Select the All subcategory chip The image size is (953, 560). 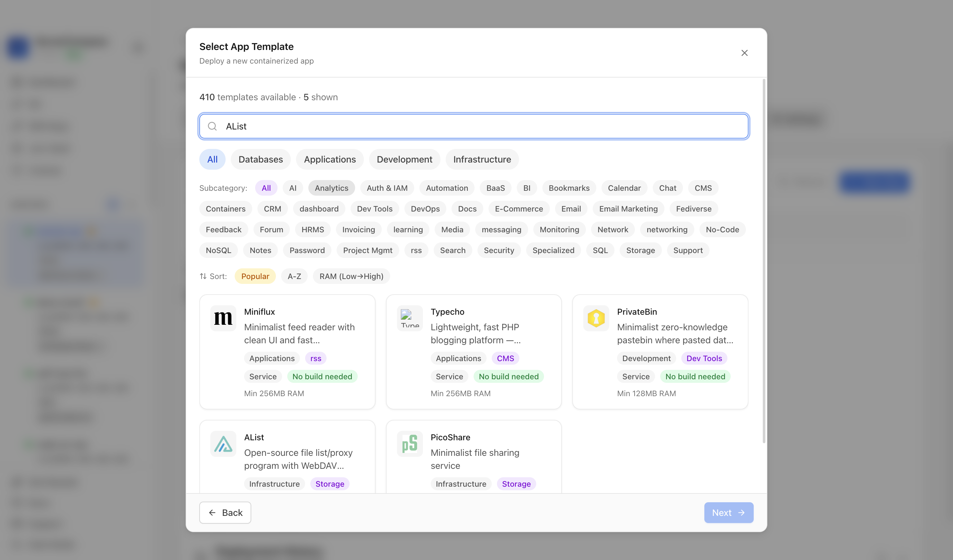click(266, 188)
